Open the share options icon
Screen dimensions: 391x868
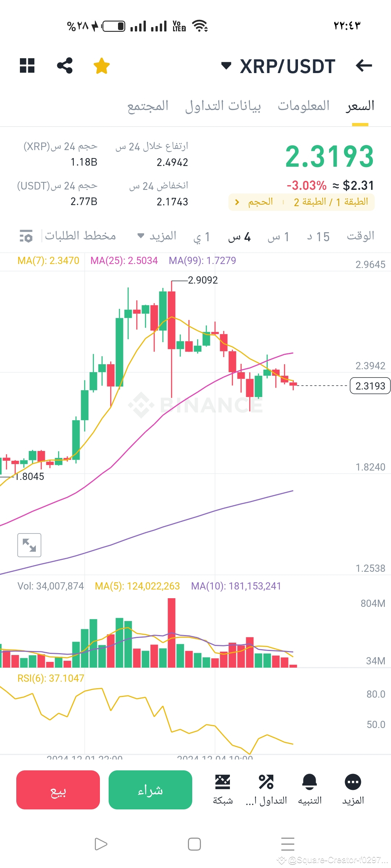(65, 66)
